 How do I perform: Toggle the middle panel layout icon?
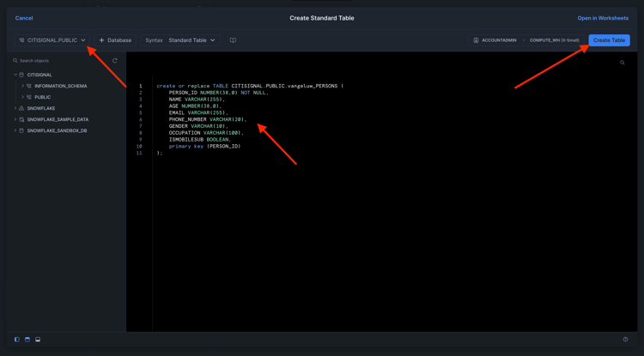[x=27, y=340]
